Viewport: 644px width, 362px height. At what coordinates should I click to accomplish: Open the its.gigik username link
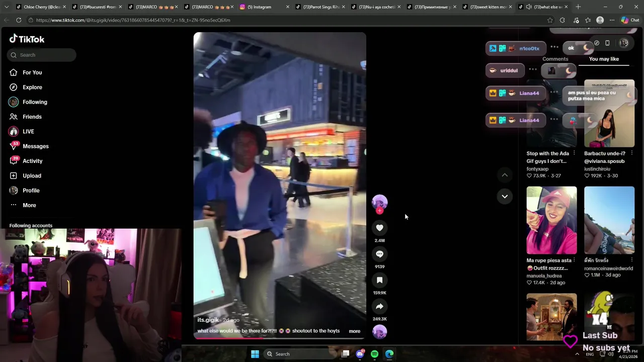(x=208, y=320)
